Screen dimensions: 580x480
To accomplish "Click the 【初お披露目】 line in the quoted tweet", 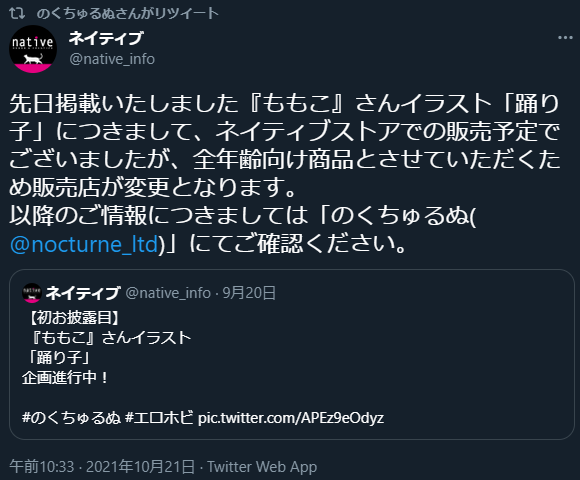I will coord(74,318).
